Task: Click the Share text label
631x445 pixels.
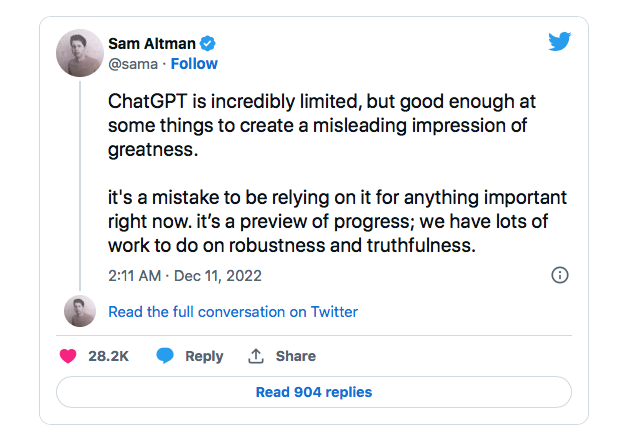Action: coord(295,356)
